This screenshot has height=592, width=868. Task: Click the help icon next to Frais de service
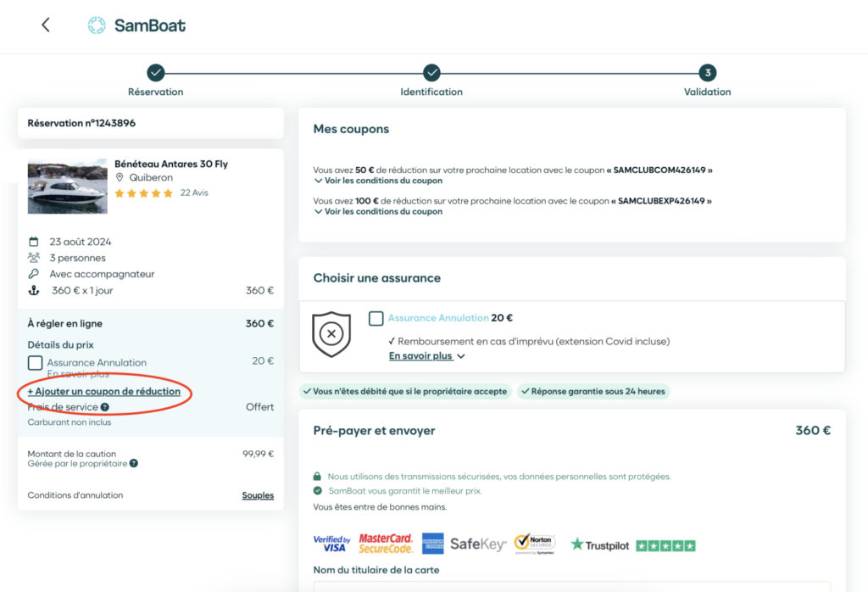[105, 407]
